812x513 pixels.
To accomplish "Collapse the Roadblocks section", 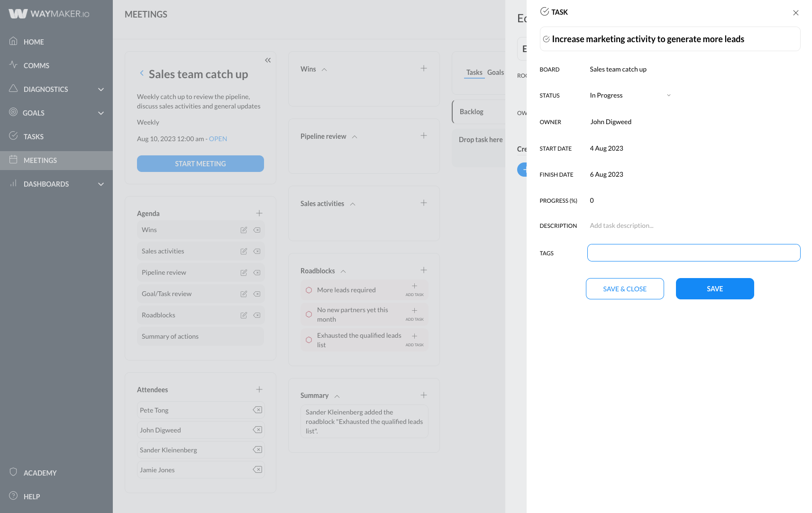I will pyautogui.click(x=343, y=271).
